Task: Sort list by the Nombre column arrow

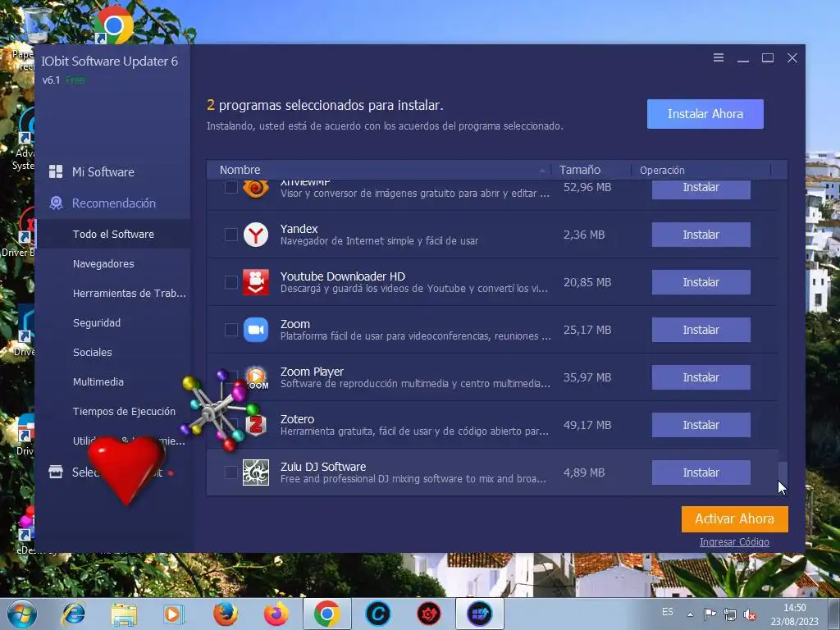Action: click(x=542, y=171)
